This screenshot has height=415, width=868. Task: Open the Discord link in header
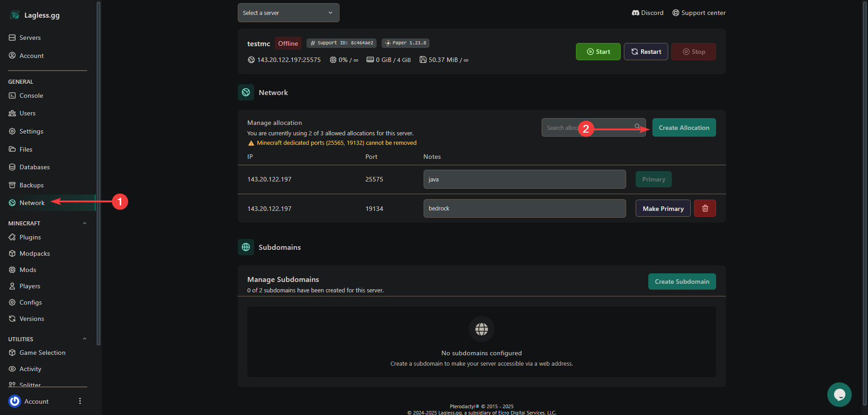647,13
